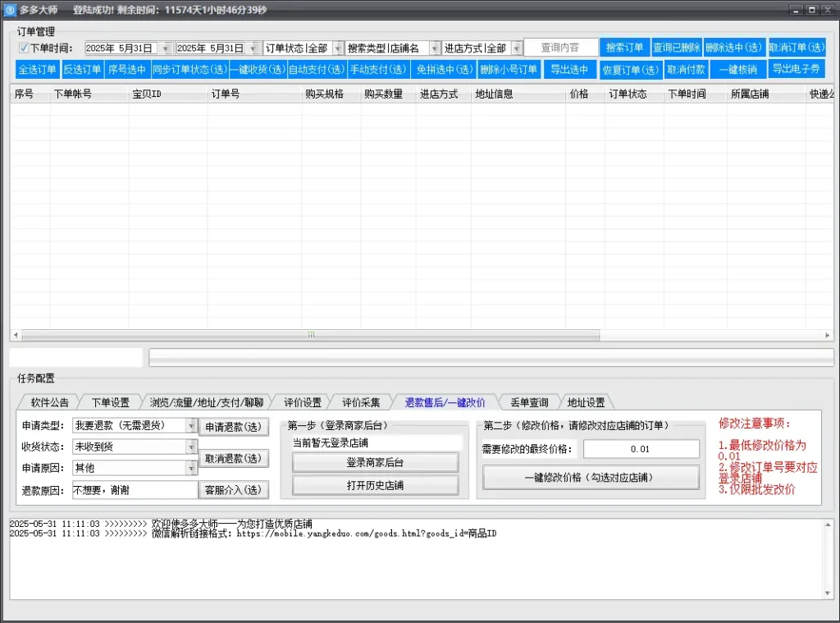Open the end date picker dropdown
840x623 pixels.
254,48
